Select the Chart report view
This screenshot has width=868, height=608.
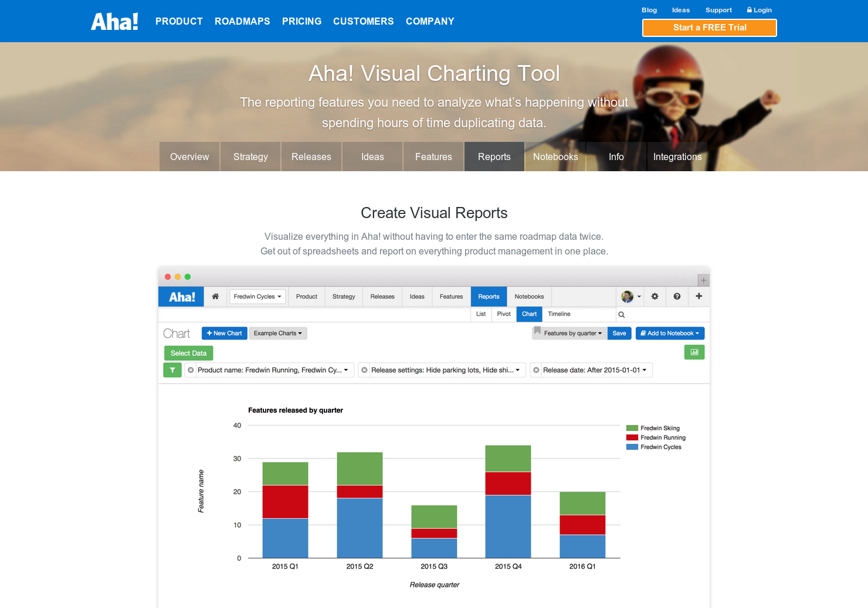coord(530,314)
